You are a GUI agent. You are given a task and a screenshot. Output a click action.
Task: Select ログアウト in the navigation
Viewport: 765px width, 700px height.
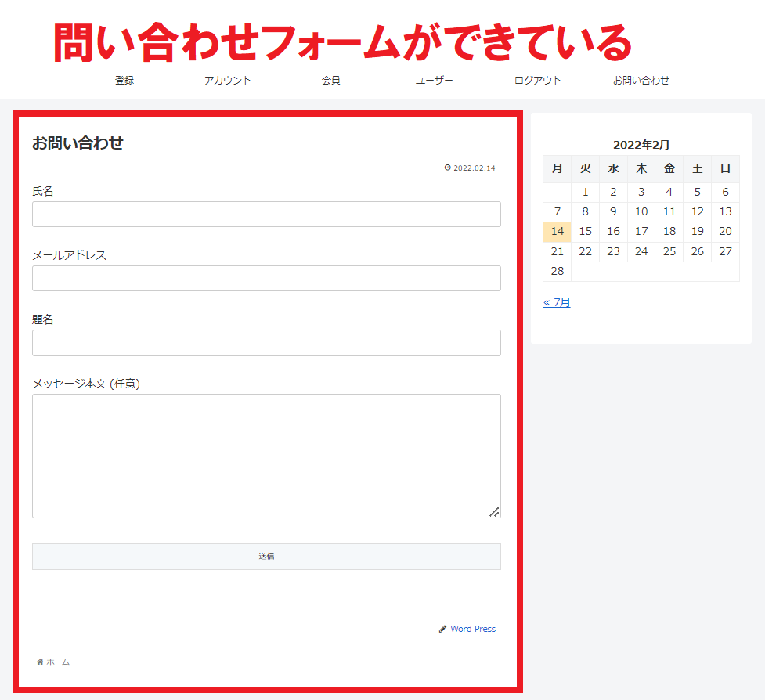[537, 81]
